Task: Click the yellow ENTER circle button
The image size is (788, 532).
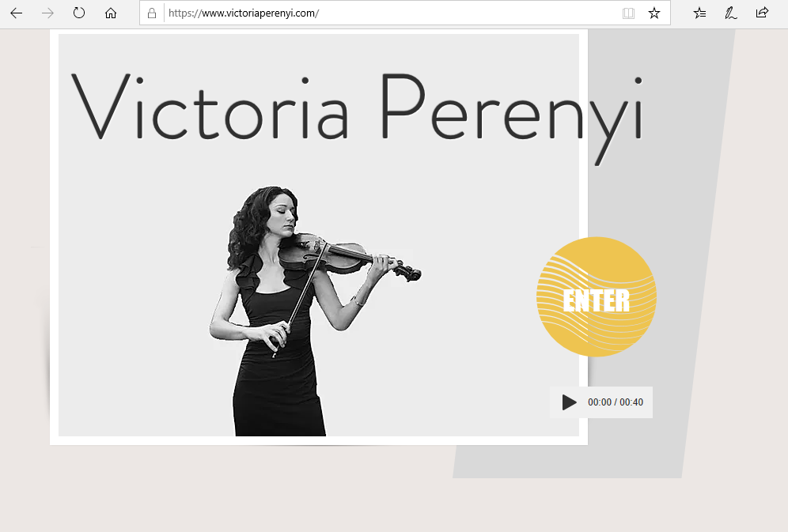Action: [x=597, y=296]
